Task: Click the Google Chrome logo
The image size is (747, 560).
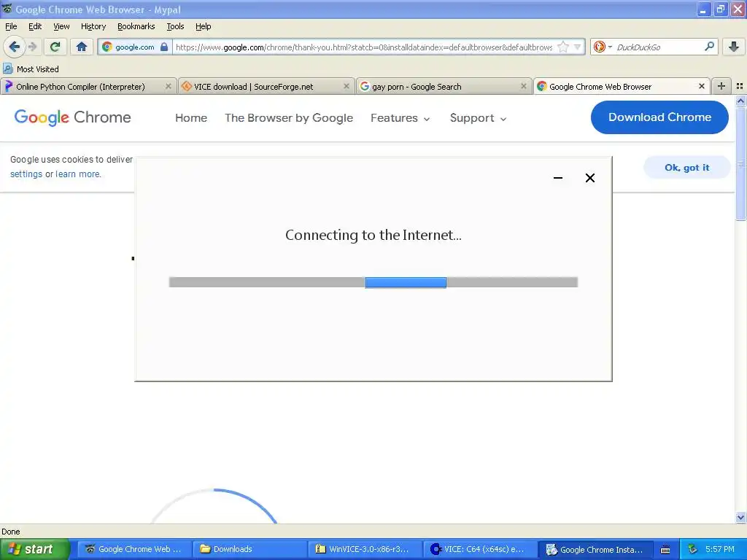Action: 72,117
